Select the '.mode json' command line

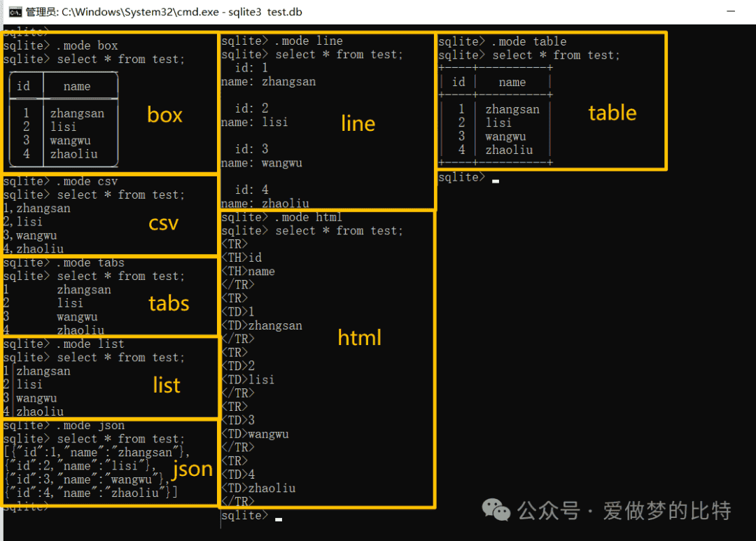click(x=64, y=426)
